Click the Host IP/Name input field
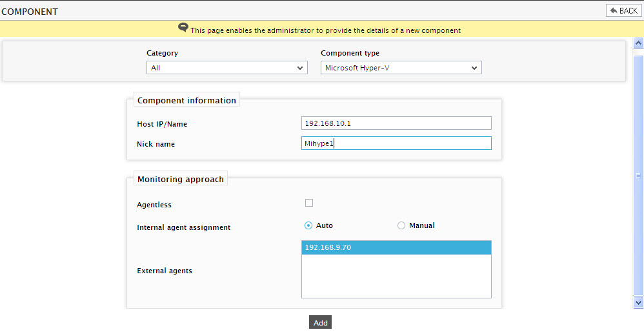 (x=396, y=123)
